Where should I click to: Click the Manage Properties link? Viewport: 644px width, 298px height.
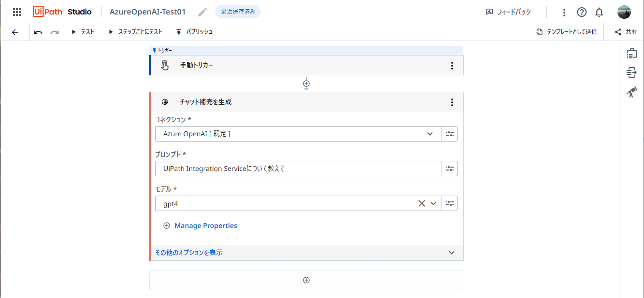coord(206,226)
